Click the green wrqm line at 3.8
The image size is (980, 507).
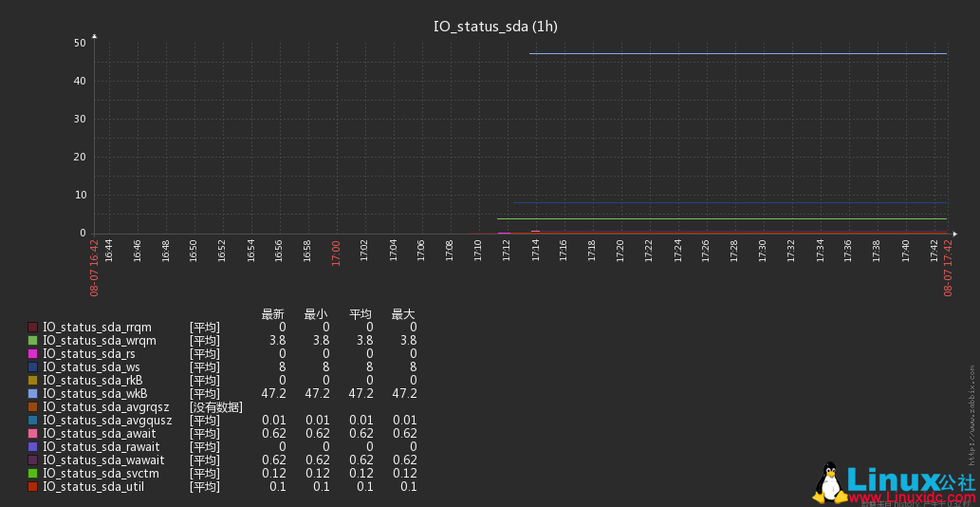click(x=722, y=218)
